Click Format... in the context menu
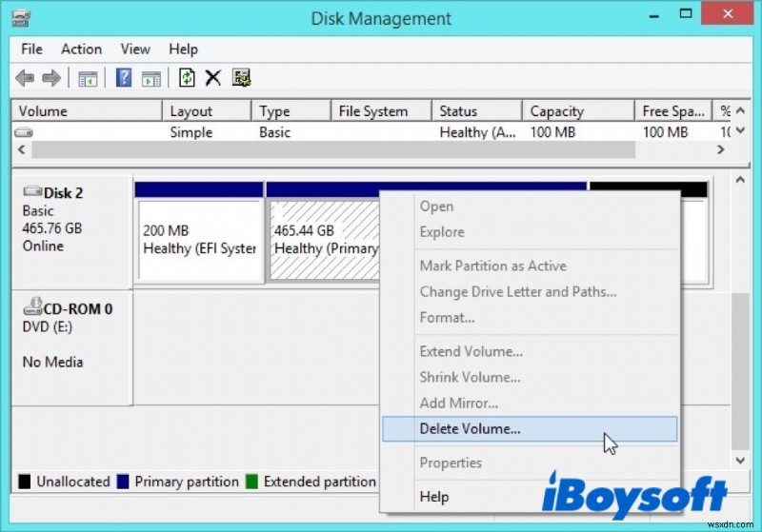This screenshot has width=762, height=532. click(530, 318)
